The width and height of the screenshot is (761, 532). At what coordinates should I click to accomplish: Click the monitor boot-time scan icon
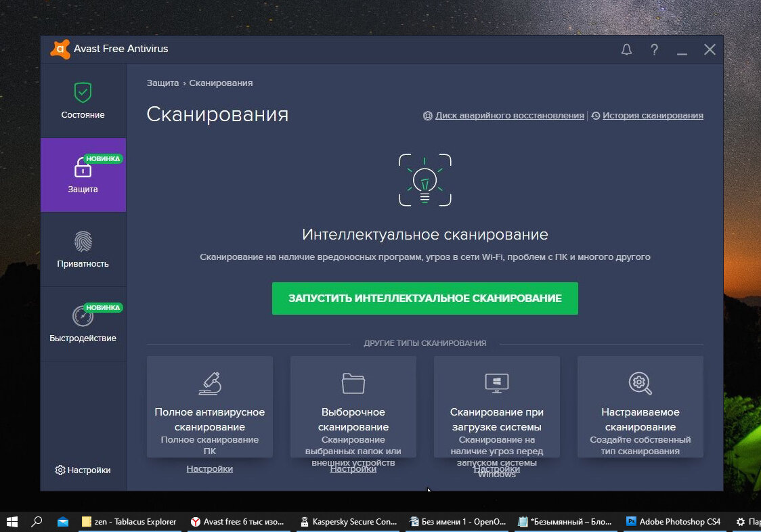point(497,384)
